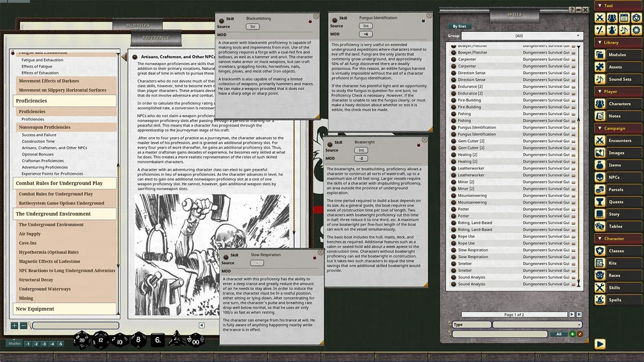644x362 pixels.
Task: Click the Skills list scrollbar
Action: pos(579,166)
